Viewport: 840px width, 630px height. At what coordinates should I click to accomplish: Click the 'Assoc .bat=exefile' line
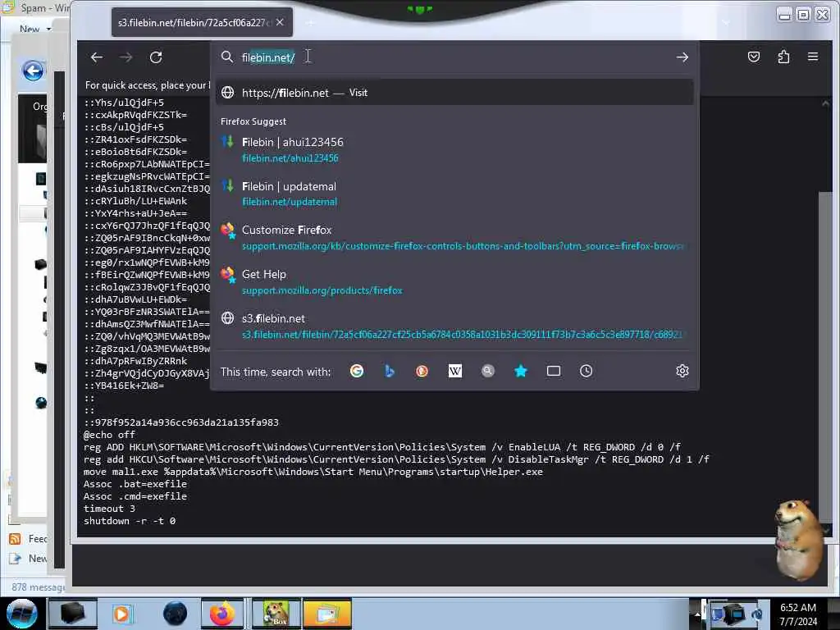coord(135,484)
